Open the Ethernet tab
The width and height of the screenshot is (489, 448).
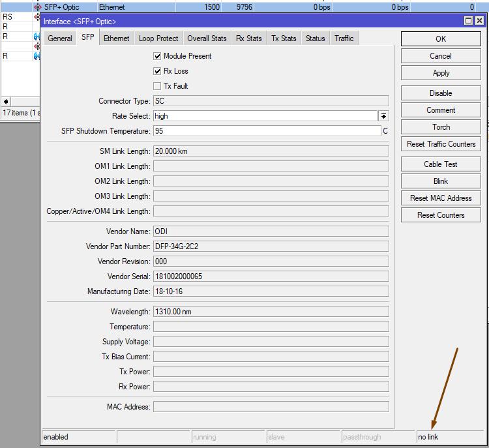[116, 38]
